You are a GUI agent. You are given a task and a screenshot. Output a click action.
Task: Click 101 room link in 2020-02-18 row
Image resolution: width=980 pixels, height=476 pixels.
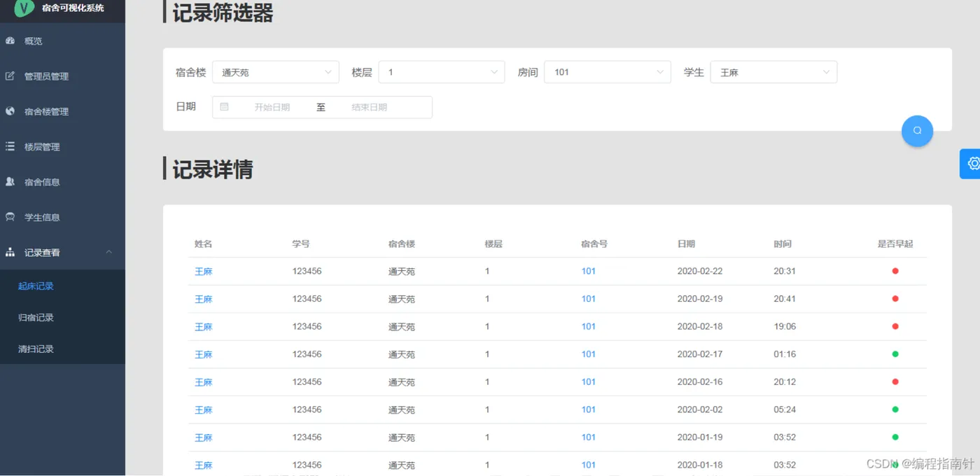589,326
